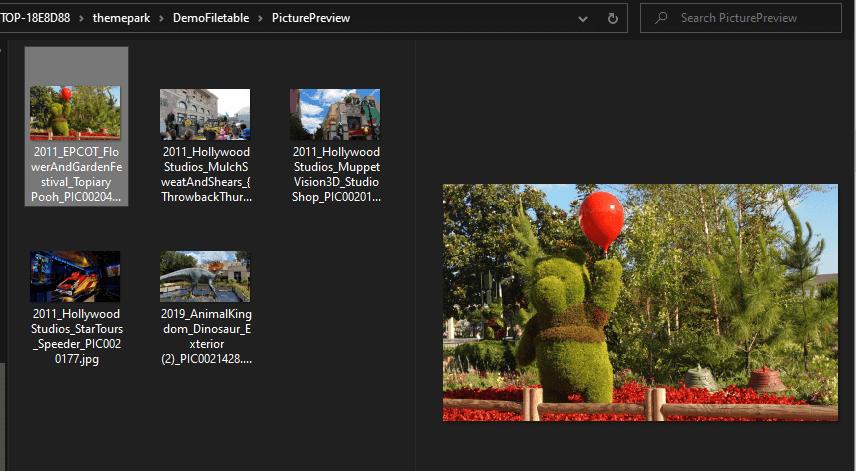Expand chevron after DemoFiletable breadcrumb

pyautogui.click(x=260, y=19)
